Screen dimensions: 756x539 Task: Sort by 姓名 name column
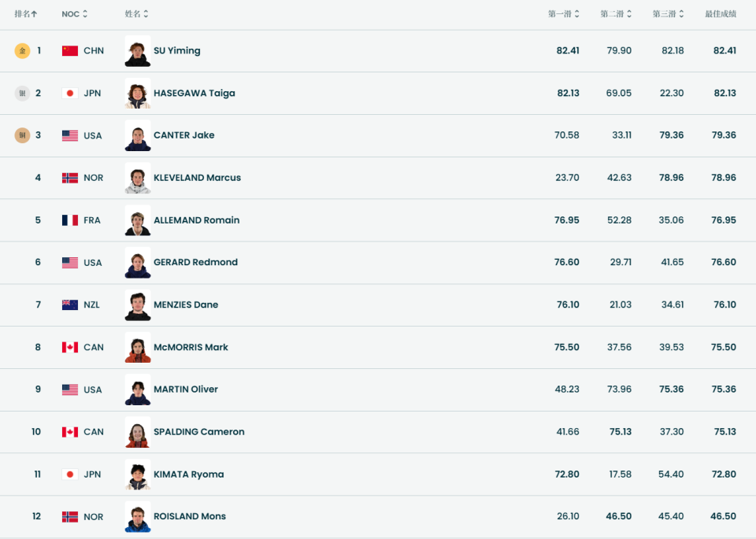(x=136, y=14)
